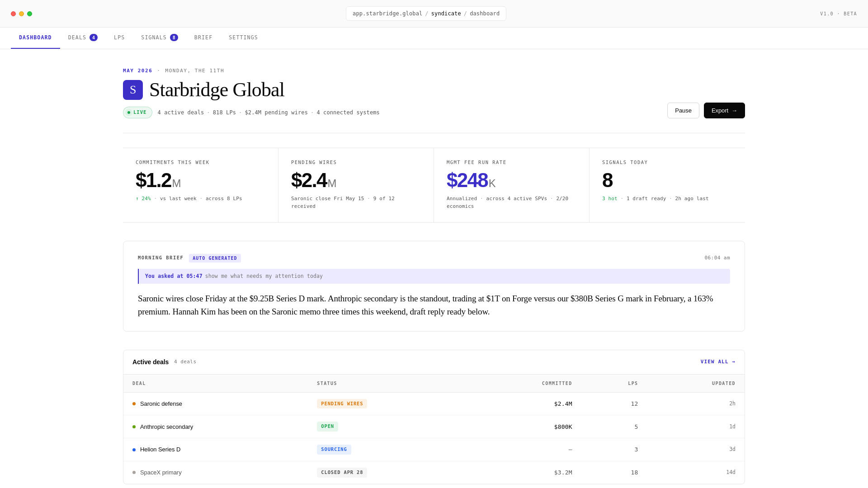
Task: Click the '↑ 24%' change indicator
Action: [143, 199]
